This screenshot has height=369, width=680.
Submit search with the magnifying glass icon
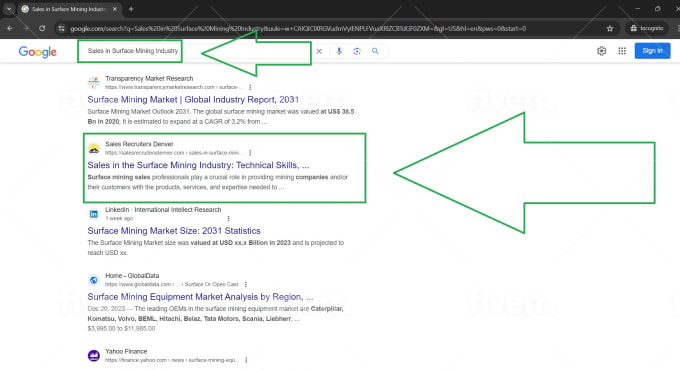[x=375, y=51]
